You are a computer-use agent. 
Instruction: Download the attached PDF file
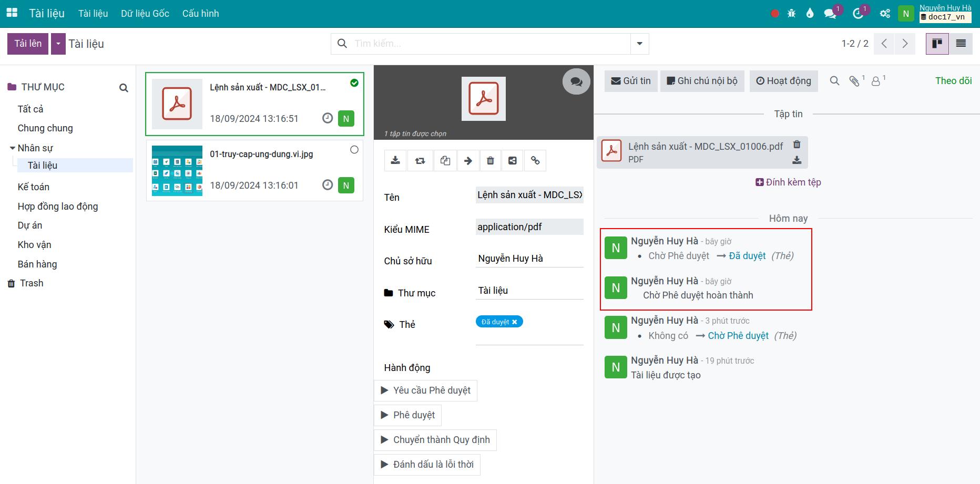pos(797,160)
